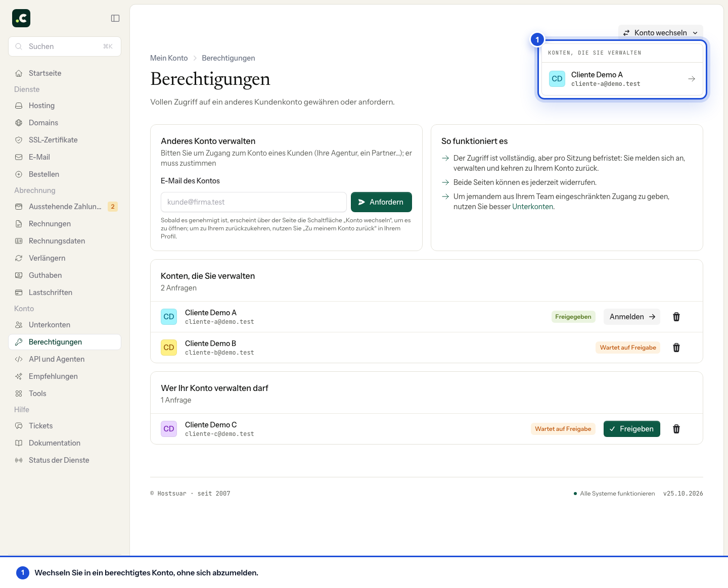Click the Alle Systeme funktionieren status text
This screenshot has width=728, height=588.
617,494
